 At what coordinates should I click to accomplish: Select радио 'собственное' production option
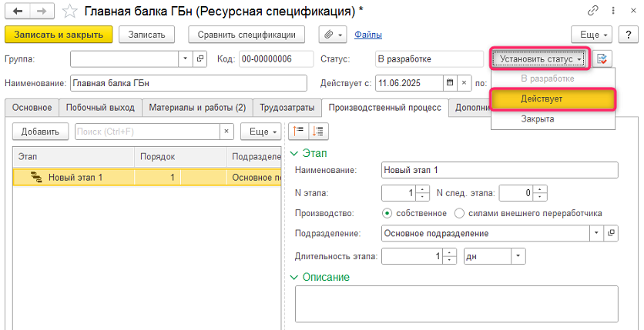387,213
